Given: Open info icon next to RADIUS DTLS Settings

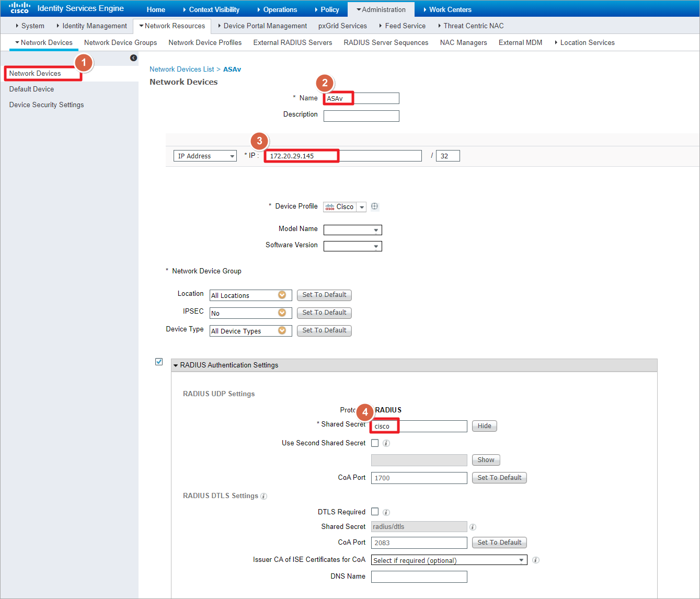Looking at the screenshot, I should coord(263,496).
